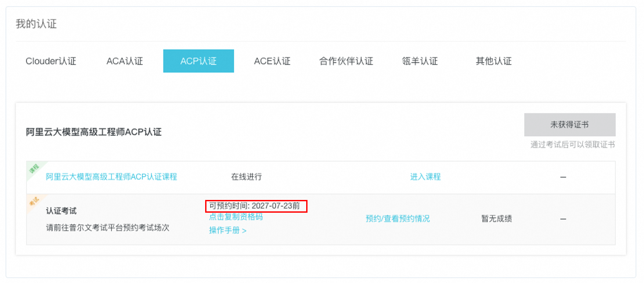Open the 操作手册 link

pyautogui.click(x=228, y=230)
